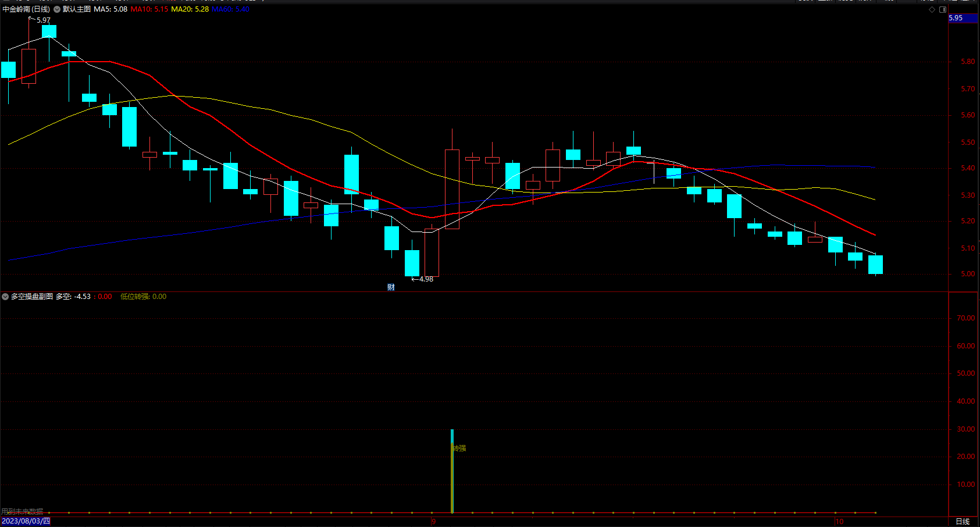Toggle the side panel layout icon

pyautogui.click(x=943, y=9)
